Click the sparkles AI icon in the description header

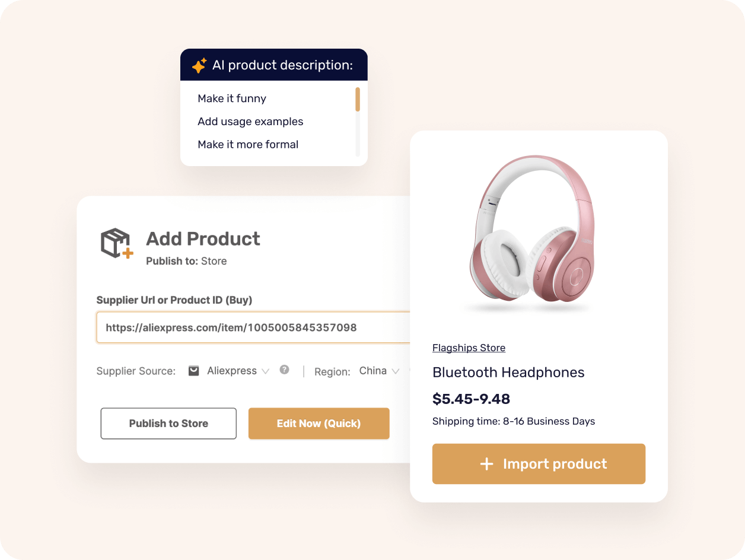[199, 65]
